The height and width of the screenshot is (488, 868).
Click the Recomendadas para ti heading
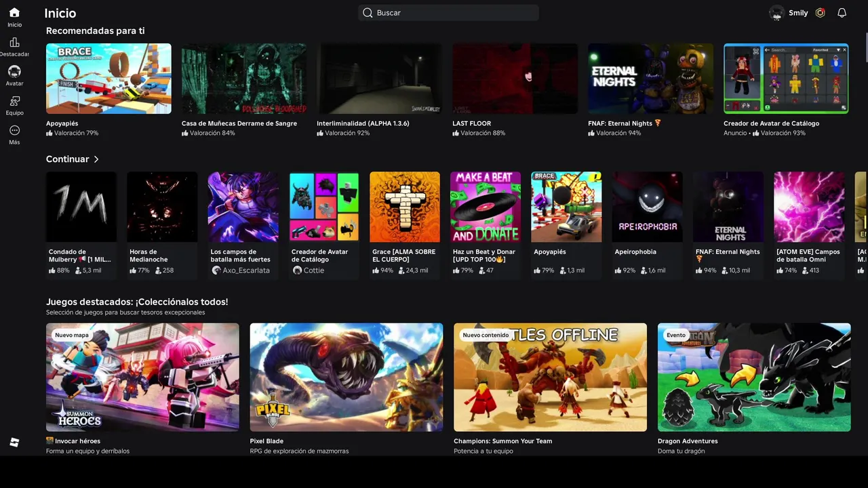point(95,30)
